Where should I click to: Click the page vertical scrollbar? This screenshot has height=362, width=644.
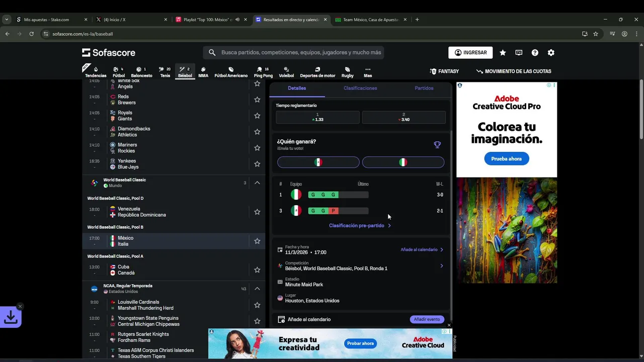coord(641,110)
